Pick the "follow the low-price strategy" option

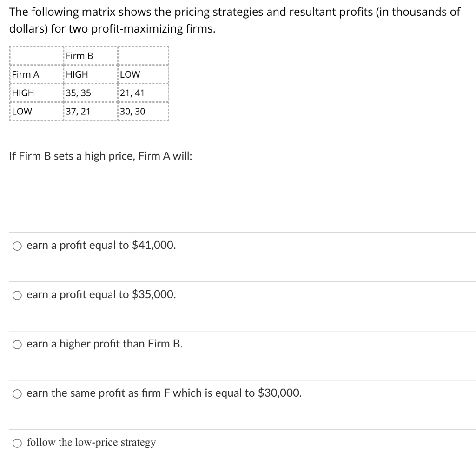point(17,443)
